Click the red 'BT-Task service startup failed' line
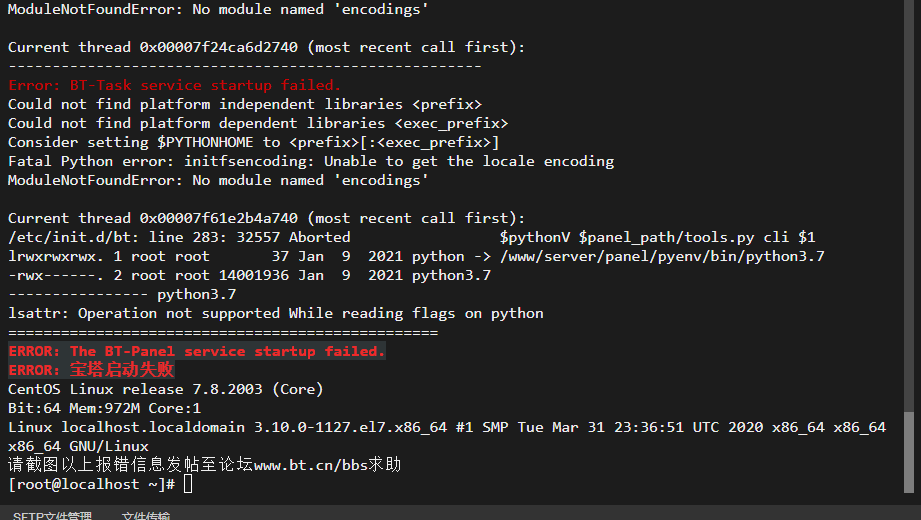Screen dimensions: 921x520 [x=174, y=85]
